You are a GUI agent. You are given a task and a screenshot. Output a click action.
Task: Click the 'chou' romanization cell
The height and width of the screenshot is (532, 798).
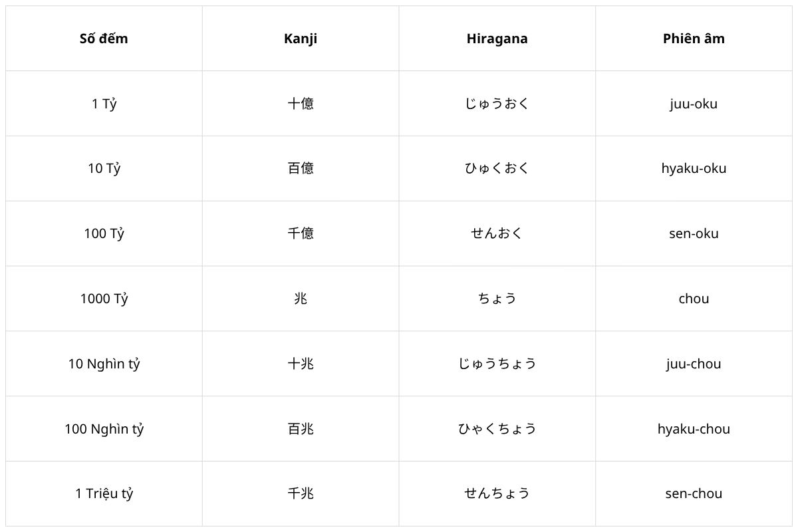pos(694,299)
